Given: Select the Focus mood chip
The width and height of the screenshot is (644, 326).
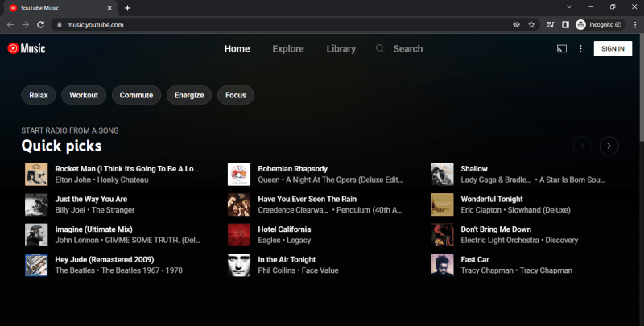Looking at the screenshot, I should (236, 95).
